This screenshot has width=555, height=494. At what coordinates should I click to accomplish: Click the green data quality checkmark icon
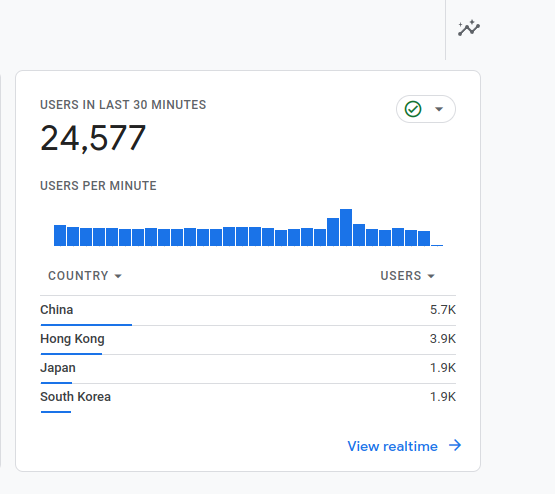coord(413,109)
